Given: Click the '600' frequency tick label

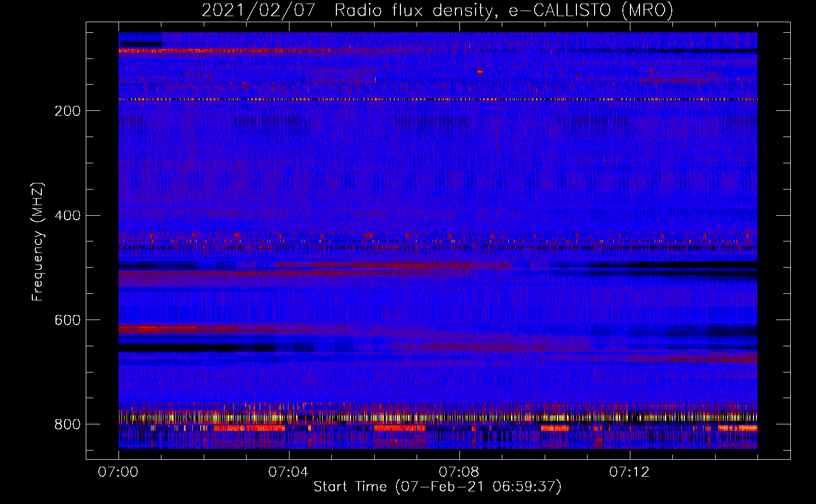Looking at the screenshot, I should pyautogui.click(x=68, y=320).
